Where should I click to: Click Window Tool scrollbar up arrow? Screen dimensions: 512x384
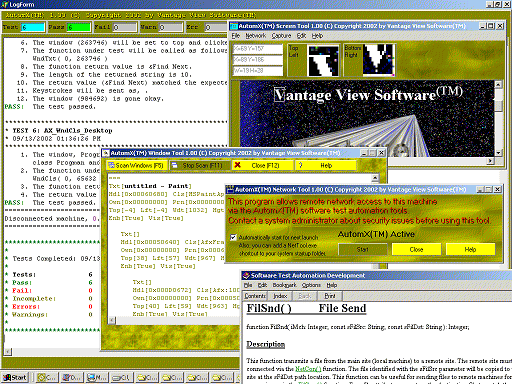pyautogui.click(x=375, y=178)
